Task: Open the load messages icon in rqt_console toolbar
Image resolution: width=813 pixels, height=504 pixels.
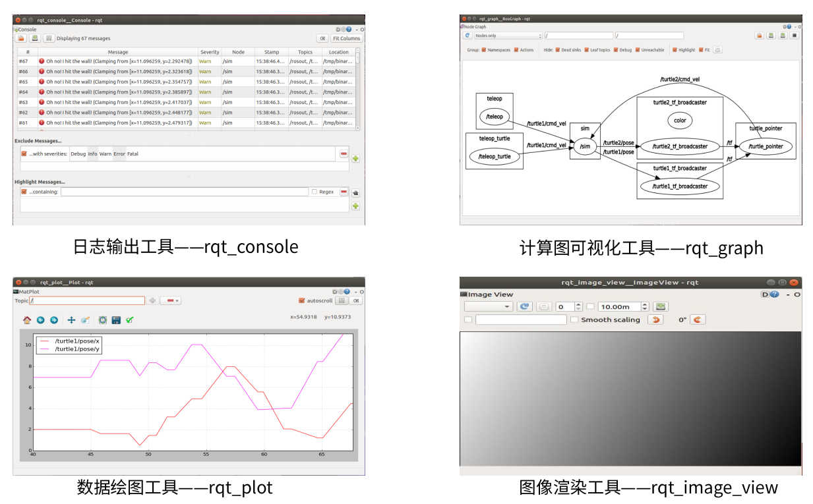Action: point(20,38)
